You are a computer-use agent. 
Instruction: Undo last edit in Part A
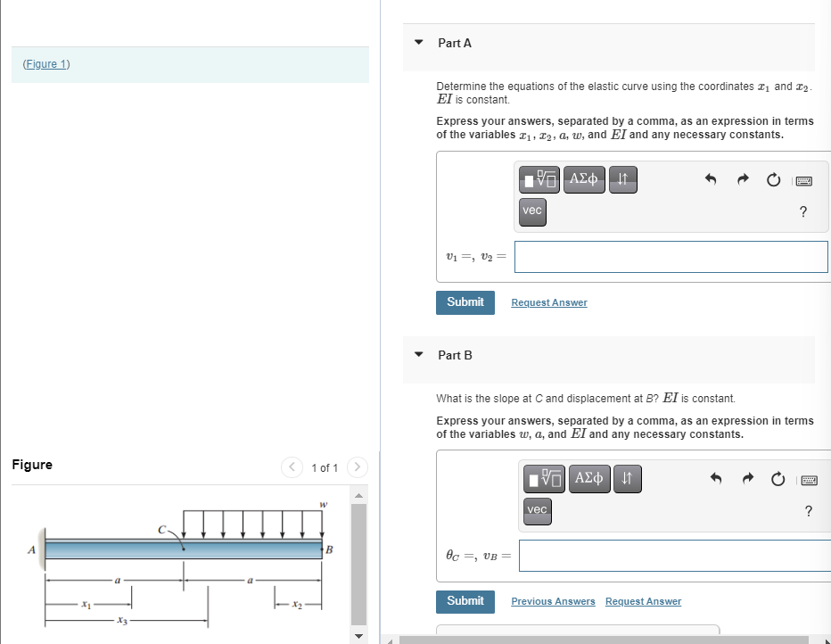711,179
